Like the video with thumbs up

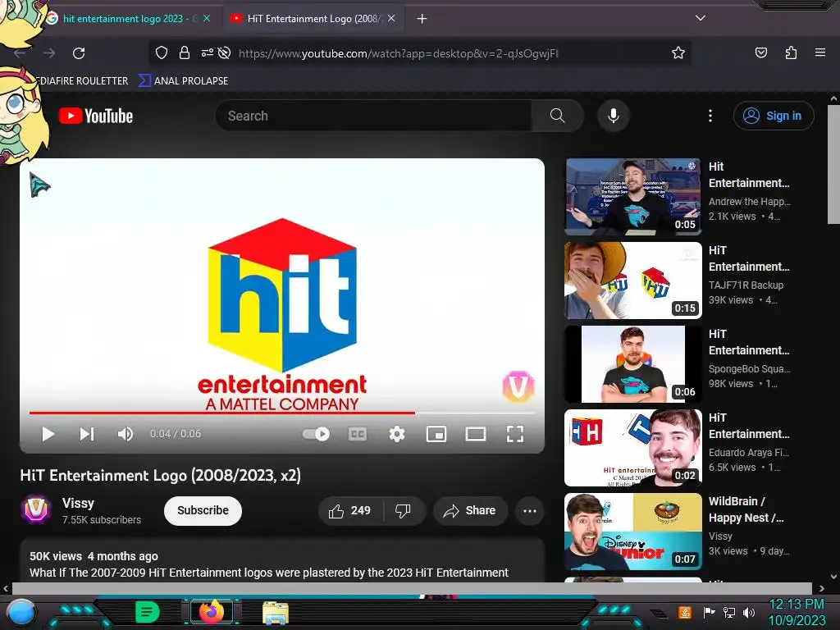(x=350, y=511)
